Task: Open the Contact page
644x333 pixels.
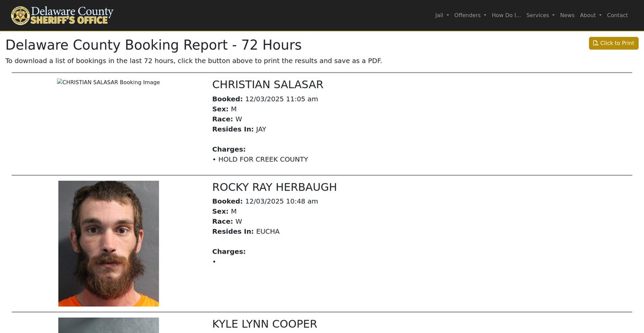Action: point(617,15)
